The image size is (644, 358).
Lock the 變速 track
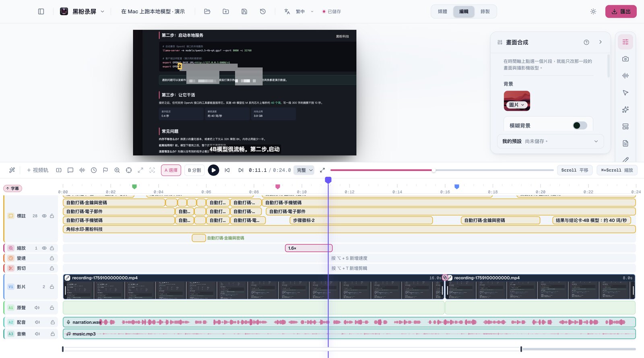click(x=52, y=258)
